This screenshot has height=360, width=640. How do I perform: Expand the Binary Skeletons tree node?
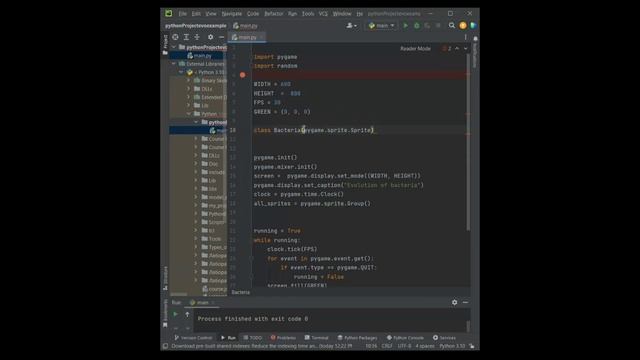(x=189, y=80)
